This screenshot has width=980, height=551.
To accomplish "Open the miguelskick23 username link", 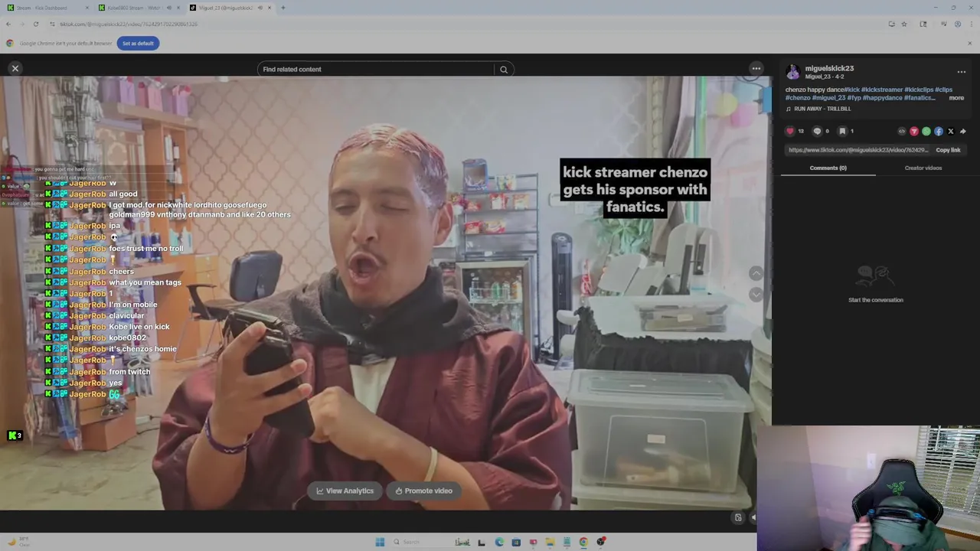I will (x=829, y=68).
